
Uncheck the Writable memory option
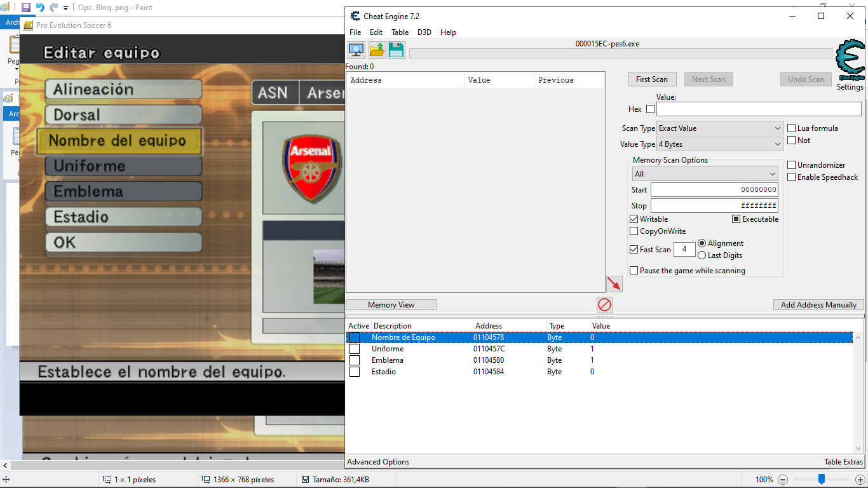634,219
